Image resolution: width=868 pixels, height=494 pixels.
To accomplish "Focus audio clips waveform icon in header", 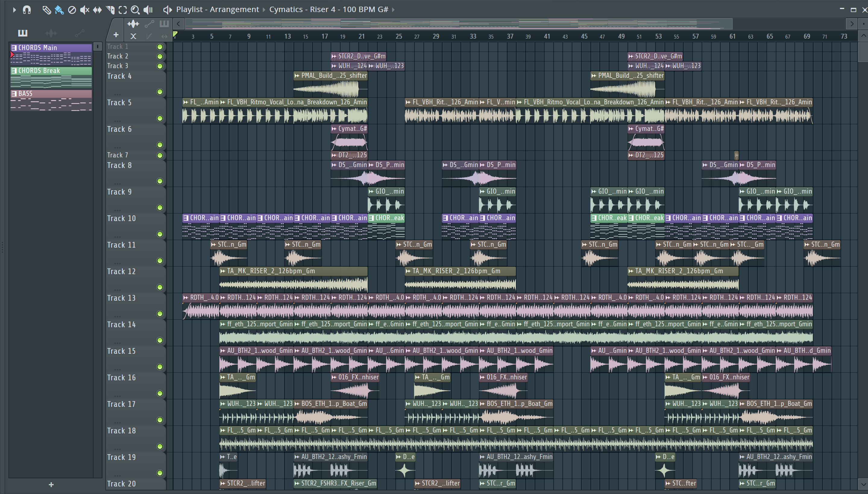I will (x=133, y=24).
